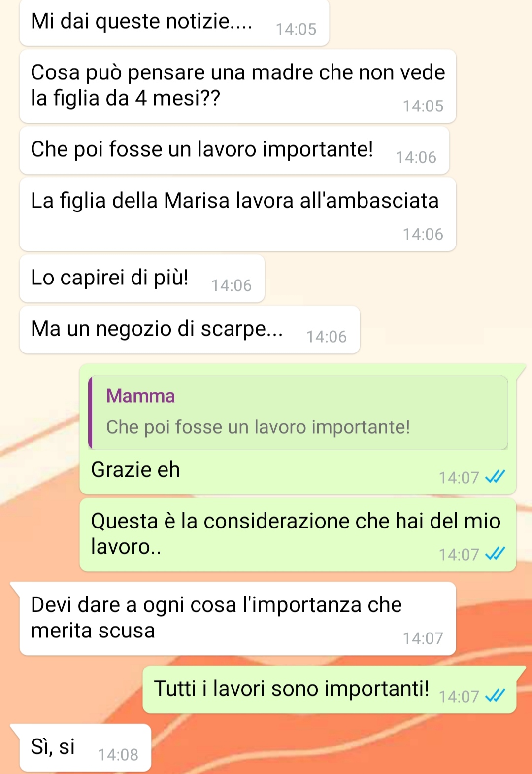
Task: Tap blue ticks on "Tutti i lavori sono importanti!"
Action: tap(495, 696)
